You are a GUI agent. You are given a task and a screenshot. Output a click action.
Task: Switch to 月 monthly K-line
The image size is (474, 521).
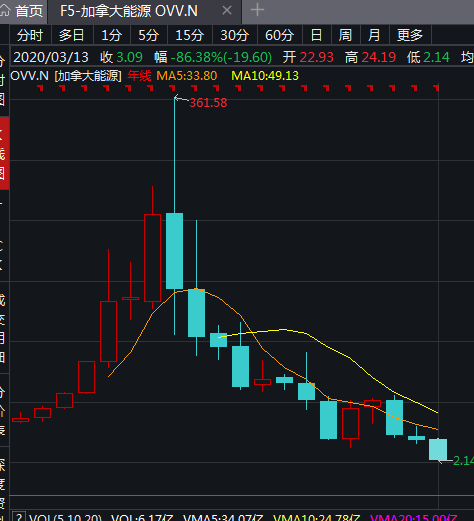click(x=374, y=35)
